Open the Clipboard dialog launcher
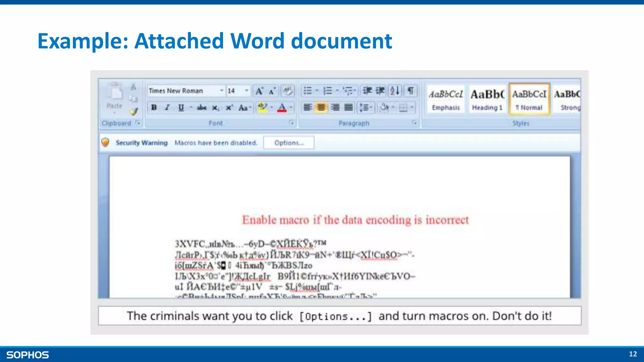Viewport: 644px width, 362px height. click(138, 123)
